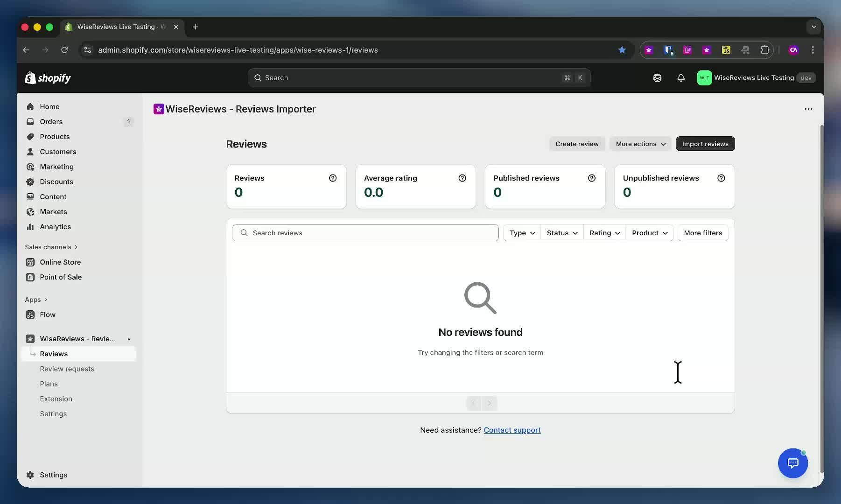Expand the Sales channels section
841x504 pixels.
[x=51, y=247]
